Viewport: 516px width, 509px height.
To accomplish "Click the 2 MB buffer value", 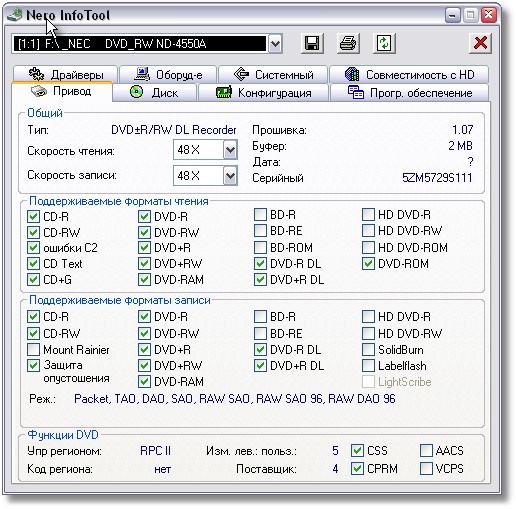I will pyautogui.click(x=460, y=146).
